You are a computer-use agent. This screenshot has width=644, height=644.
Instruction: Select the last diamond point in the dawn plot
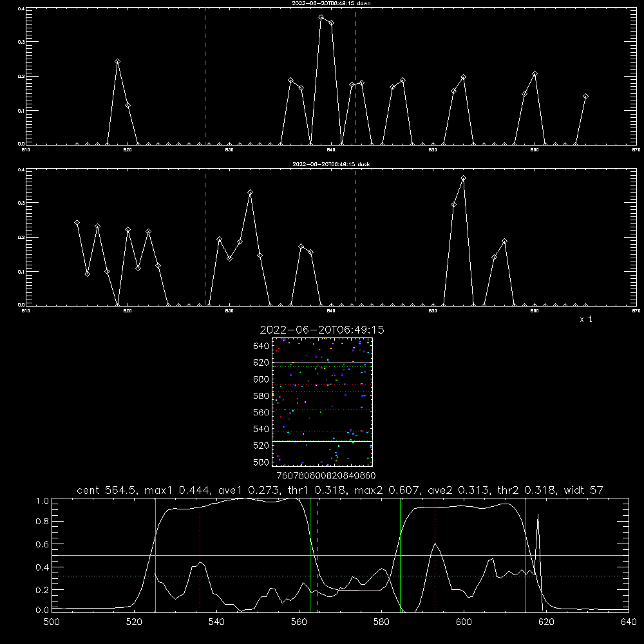coord(585,97)
